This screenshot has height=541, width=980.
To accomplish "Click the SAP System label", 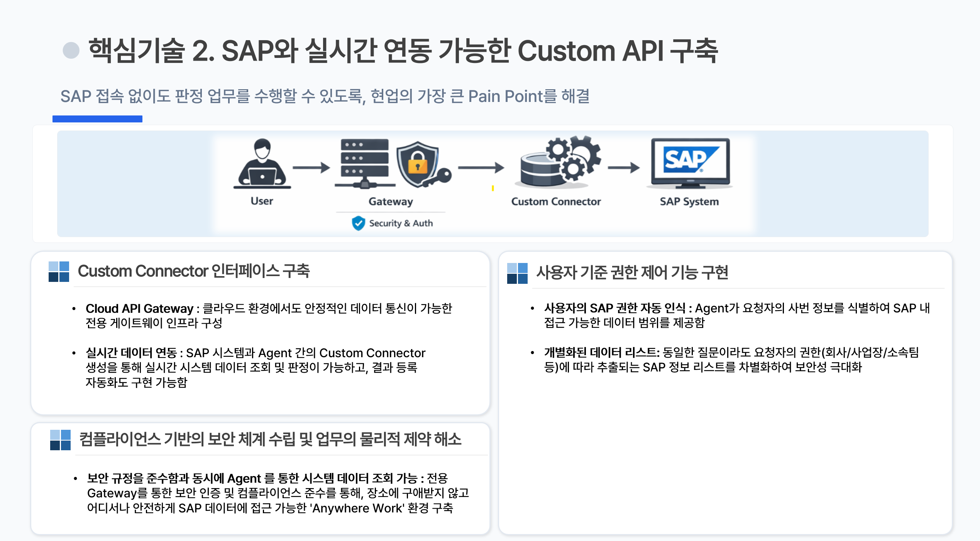I will pyautogui.click(x=689, y=202).
